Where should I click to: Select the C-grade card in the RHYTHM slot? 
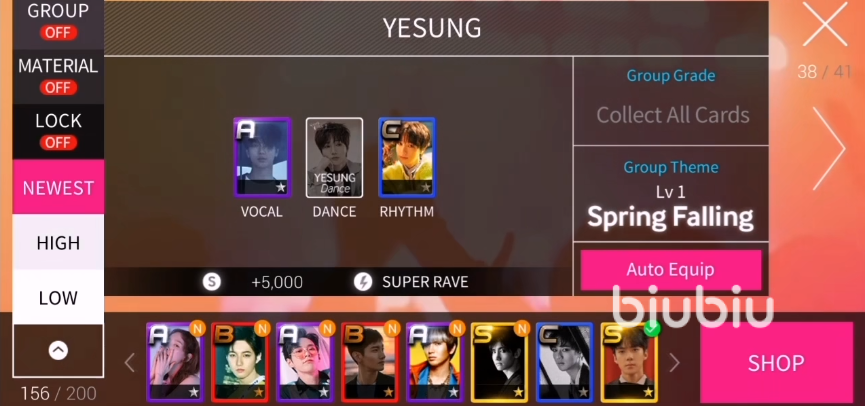[407, 157]
